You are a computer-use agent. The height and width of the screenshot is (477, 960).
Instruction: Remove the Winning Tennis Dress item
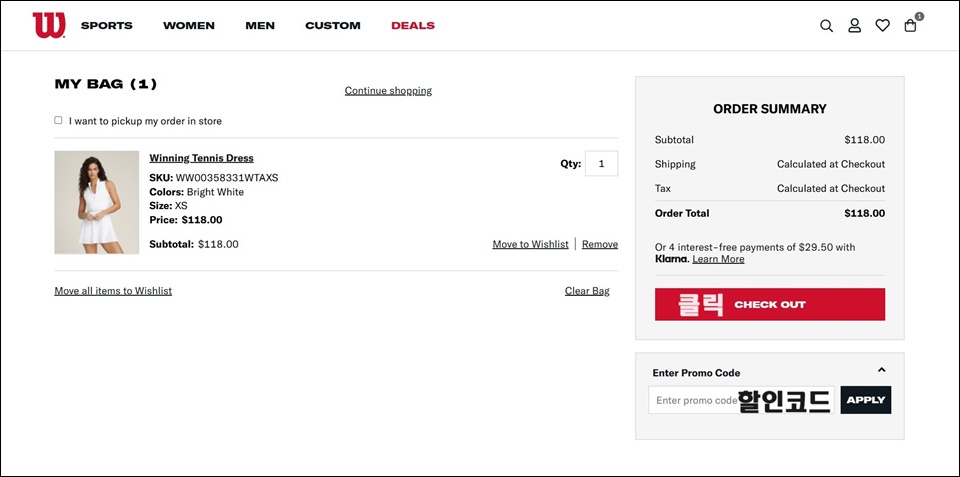tap(600, 244)
